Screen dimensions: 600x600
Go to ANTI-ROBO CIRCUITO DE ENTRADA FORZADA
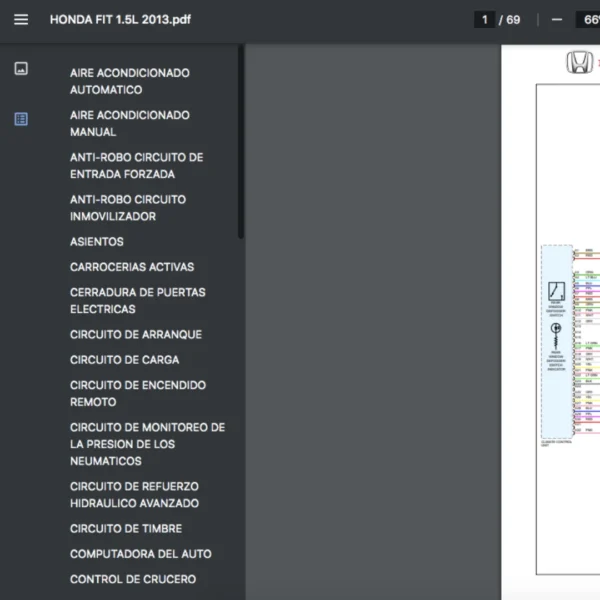136,166
